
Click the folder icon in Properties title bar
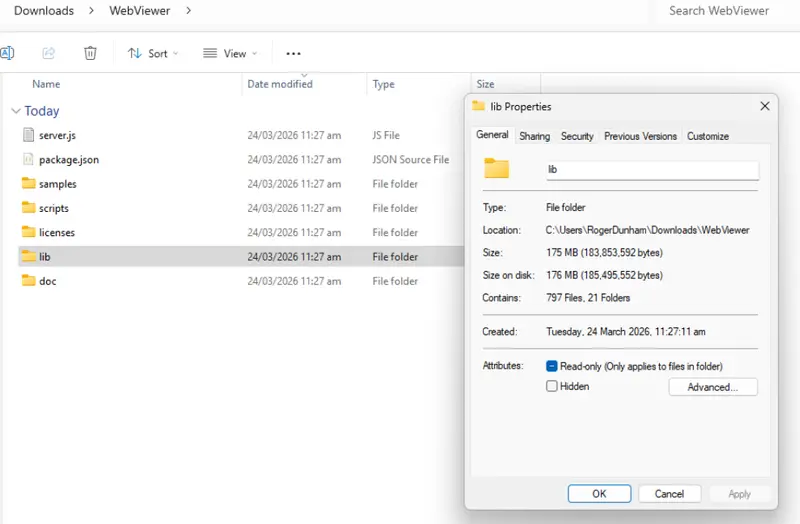tap(478, 106)
